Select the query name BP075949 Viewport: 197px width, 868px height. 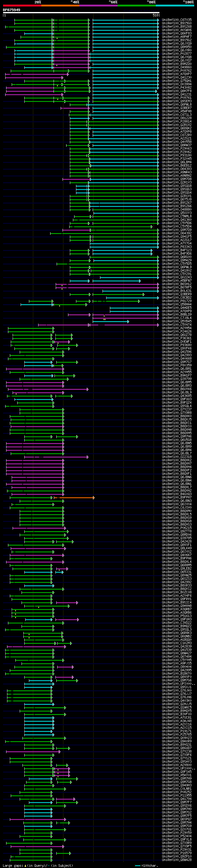[x=11, y=10]
